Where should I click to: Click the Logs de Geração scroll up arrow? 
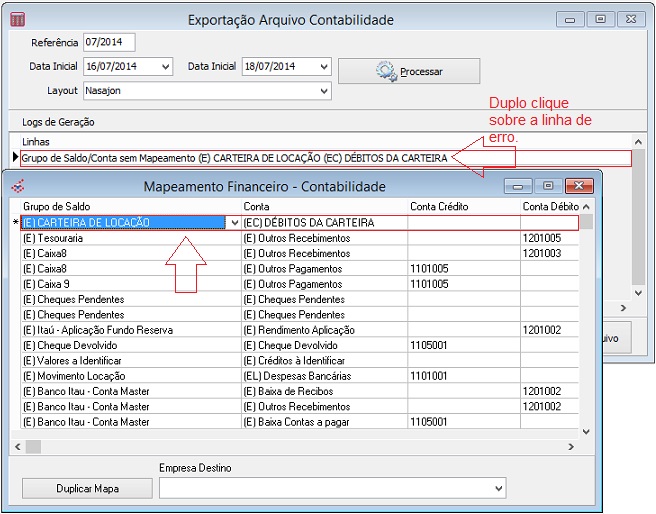pos(638,142)
